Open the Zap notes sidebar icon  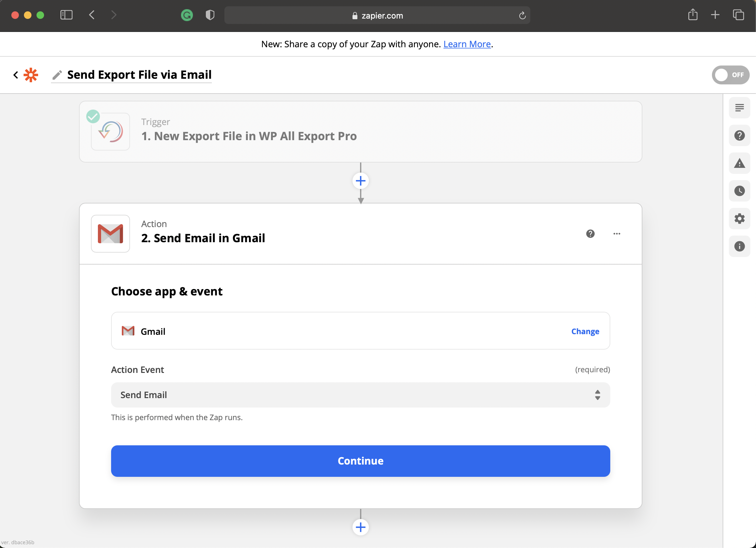[x=739, y=108]
